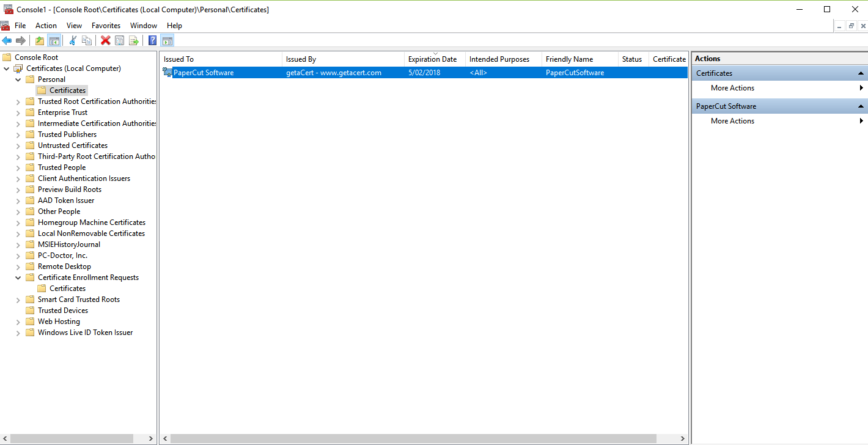This screenshot has height=445, width=868.
Task: Select the Enterprise Trust folder icon
Action: (31, 112)
